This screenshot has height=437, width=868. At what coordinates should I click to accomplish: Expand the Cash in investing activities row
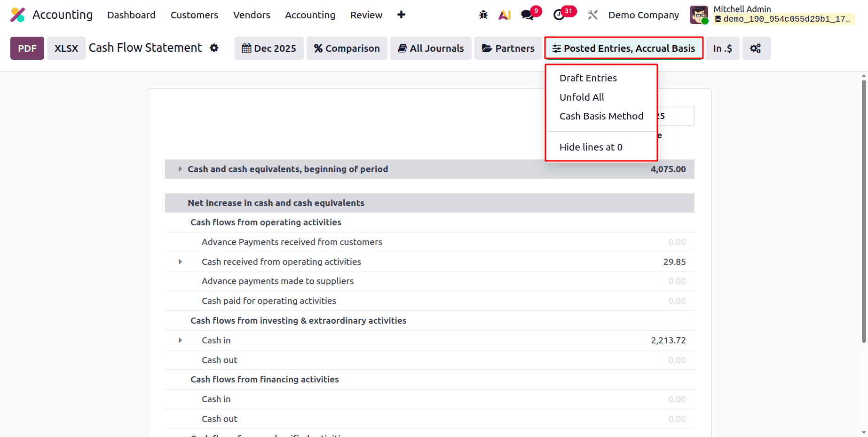click(x=180, y=340)
